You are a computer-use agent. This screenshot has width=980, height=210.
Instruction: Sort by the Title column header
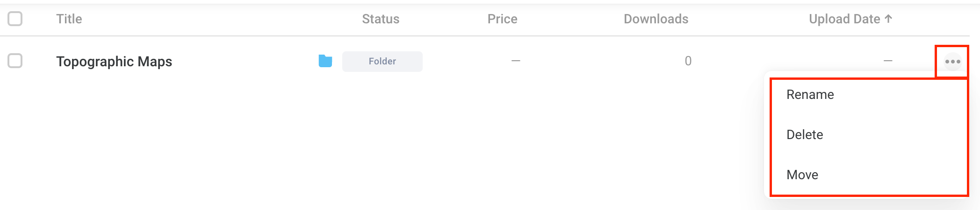coord(69,19)
